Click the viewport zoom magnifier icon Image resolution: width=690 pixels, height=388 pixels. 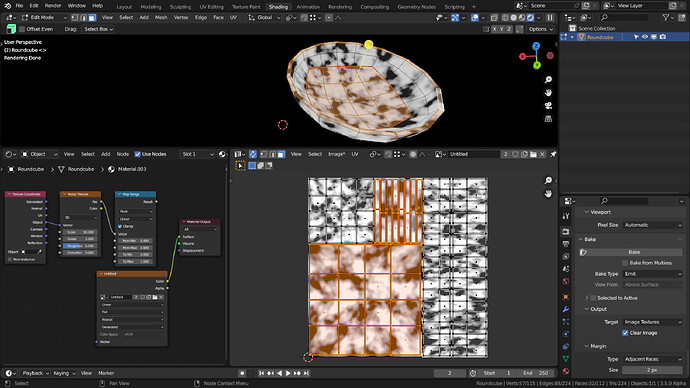[548, 80]
